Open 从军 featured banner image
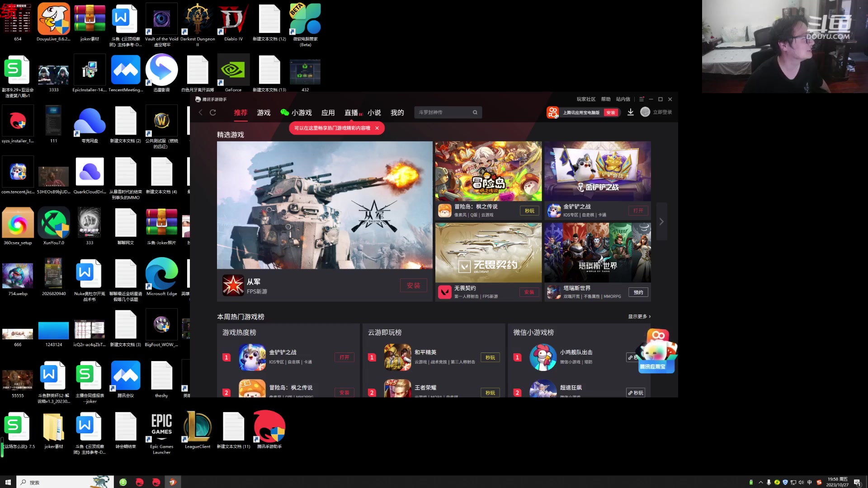This screenshot has width=868, height=488. click(325, 205)
